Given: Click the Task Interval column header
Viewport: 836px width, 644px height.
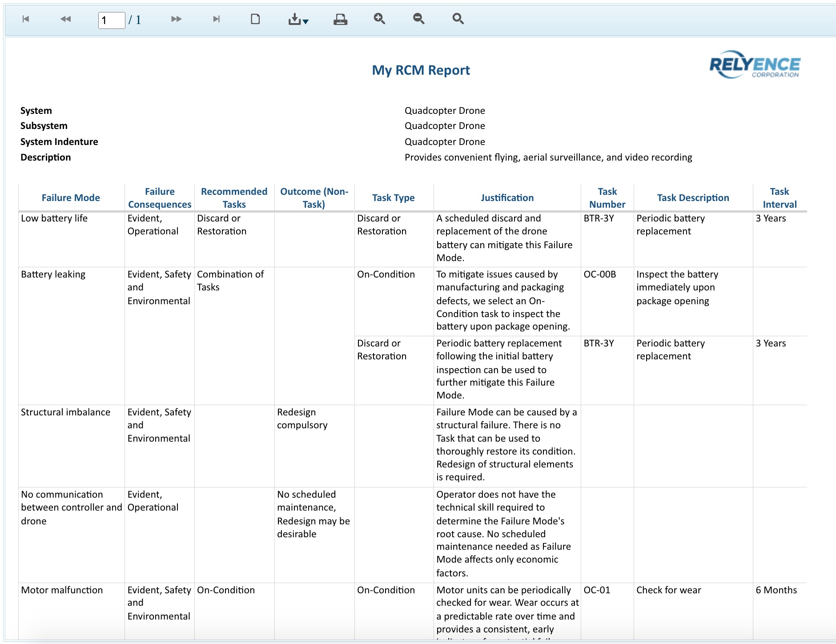Looking at the screenshot, I should pyautogui.click(x=780, y=197).
